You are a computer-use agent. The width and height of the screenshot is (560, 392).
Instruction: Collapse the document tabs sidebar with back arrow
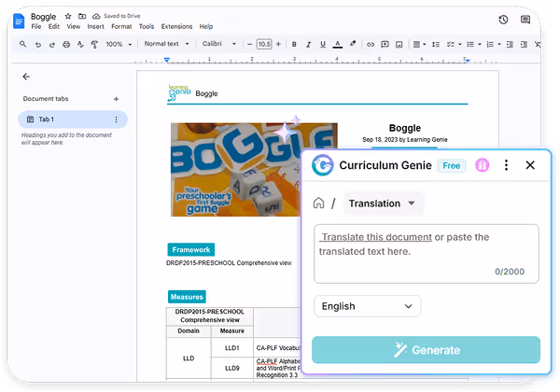[x=26, y=77]
